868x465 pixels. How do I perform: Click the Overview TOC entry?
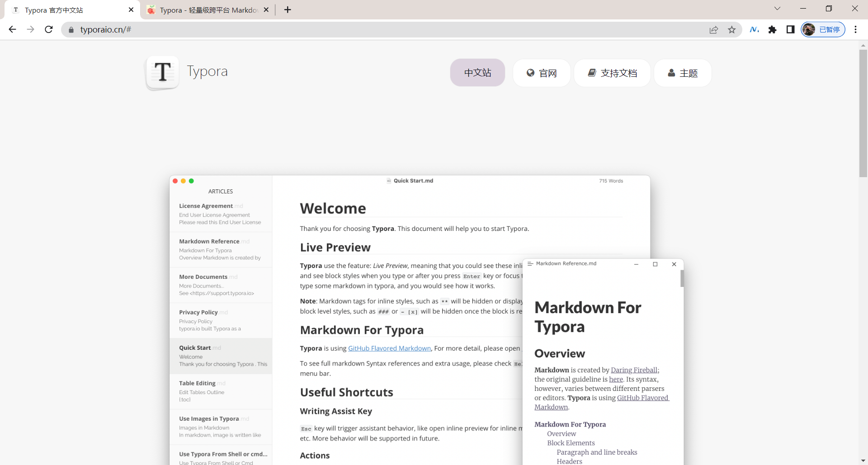coord(561,434)
